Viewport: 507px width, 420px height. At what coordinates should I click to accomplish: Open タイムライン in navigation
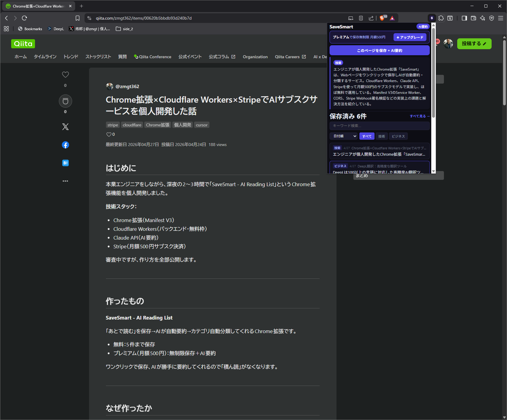point(45,57)
